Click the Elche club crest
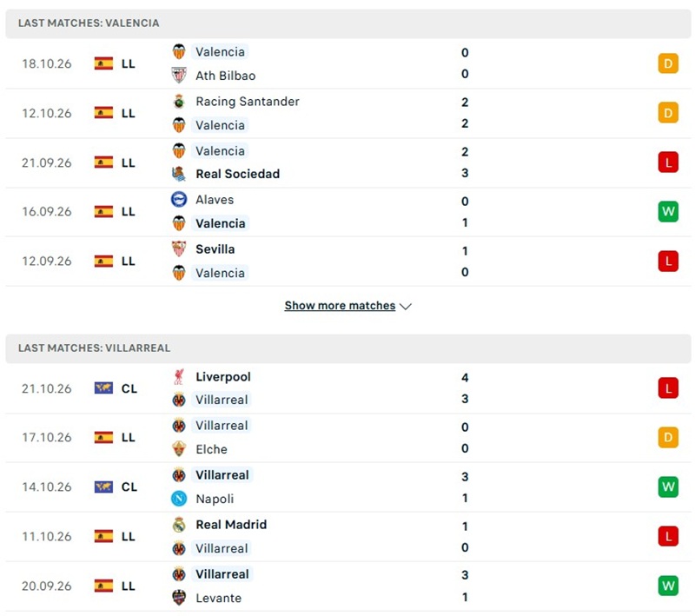Viewport: 695px width, 616px height. [x=179, y=449]
